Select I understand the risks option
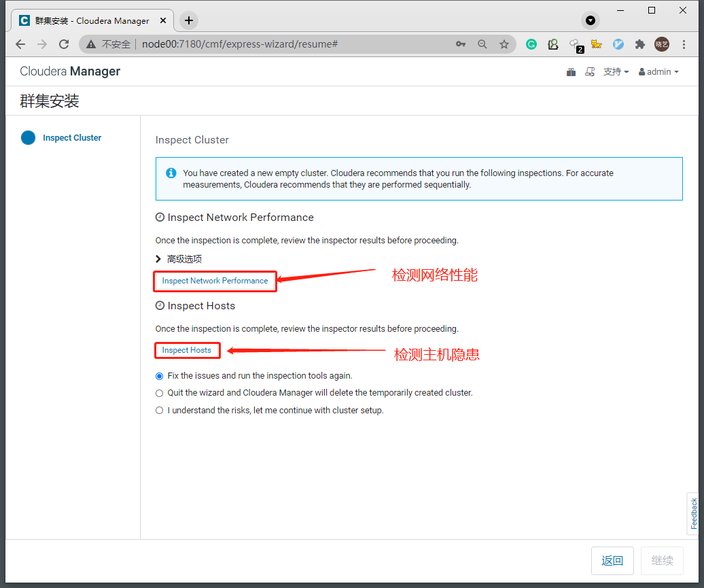The width and height of the screenshot is (704, 588). pos(160,410)
